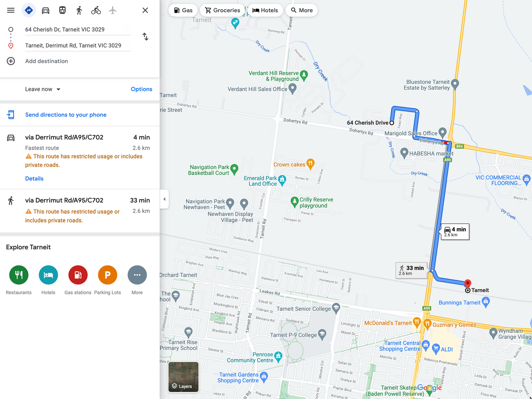Filter map by Groceries chip
Image resolution: width=532 pixels, height=399 pixels.
(x=223, y=10)
